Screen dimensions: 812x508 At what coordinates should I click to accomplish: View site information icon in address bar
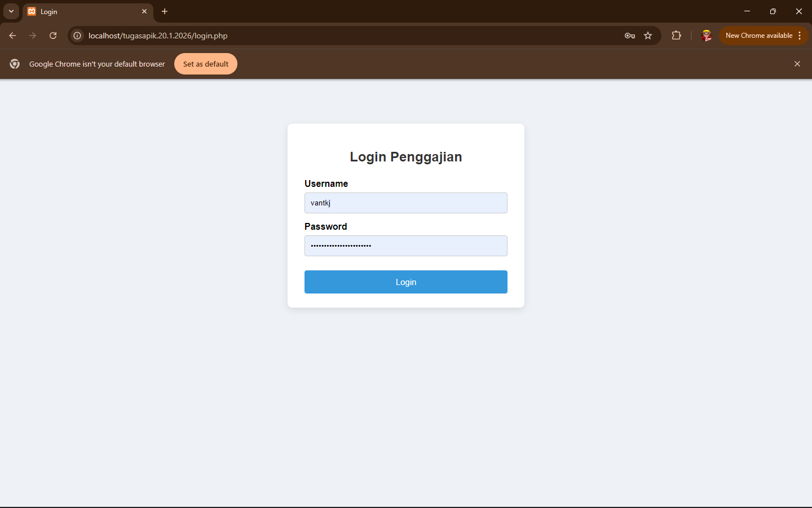click(77, 36)
